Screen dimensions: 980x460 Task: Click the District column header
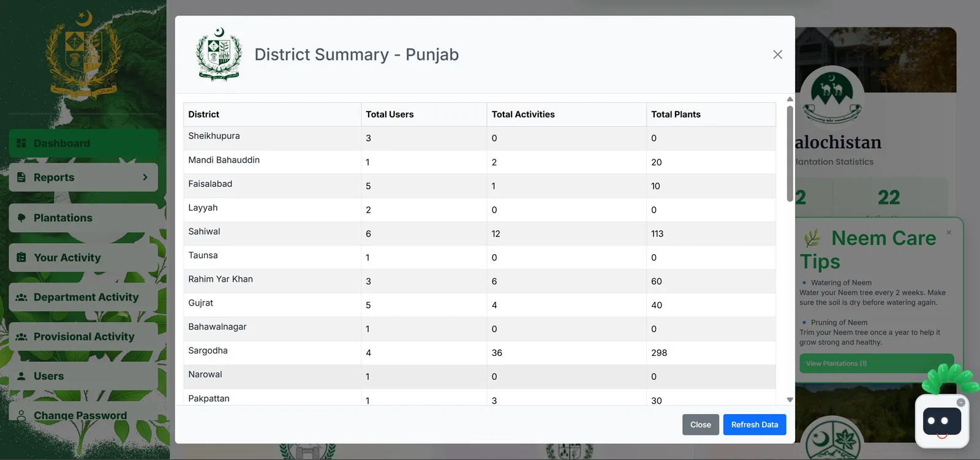[272, 115]
